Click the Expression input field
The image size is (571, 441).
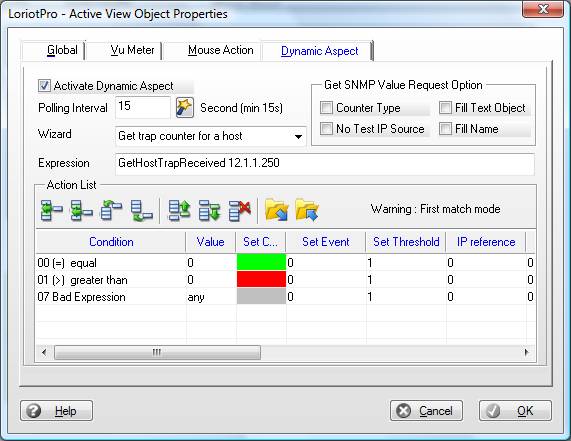pyautogui.click(x=324, y=164)
